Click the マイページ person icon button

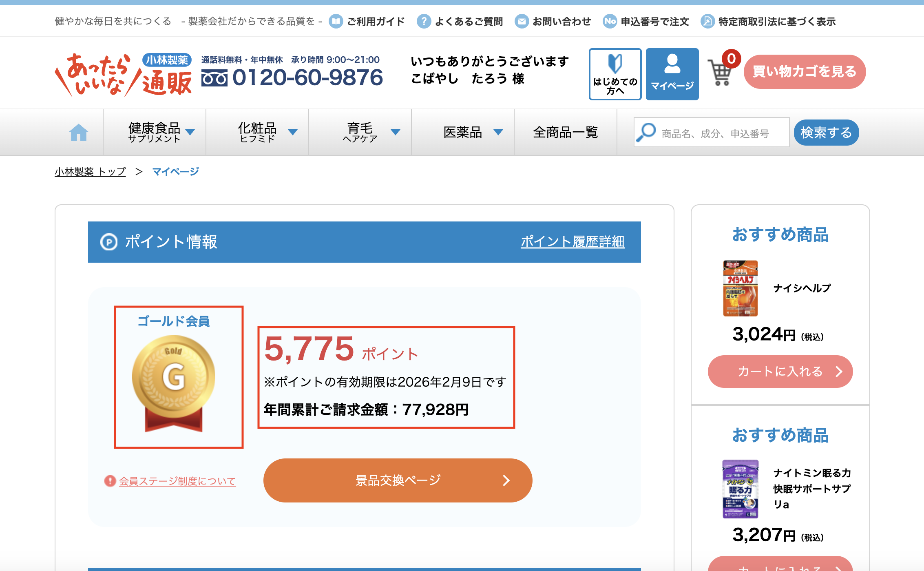point(672,74)
